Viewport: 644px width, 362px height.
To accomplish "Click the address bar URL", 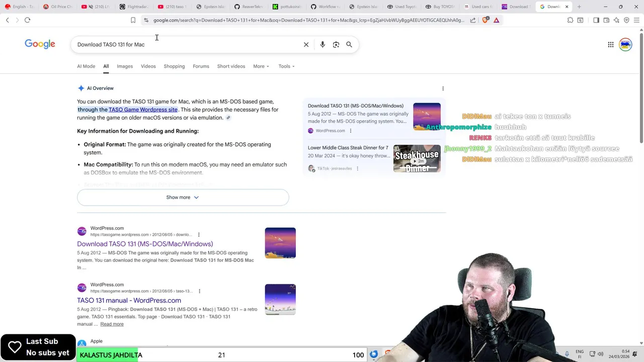I will (308, 20).
